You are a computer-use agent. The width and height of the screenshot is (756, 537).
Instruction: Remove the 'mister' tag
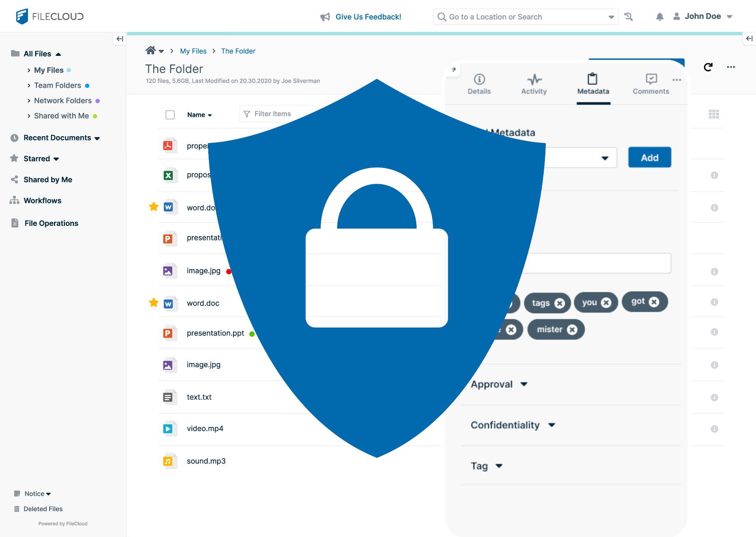tap(572, 330)
